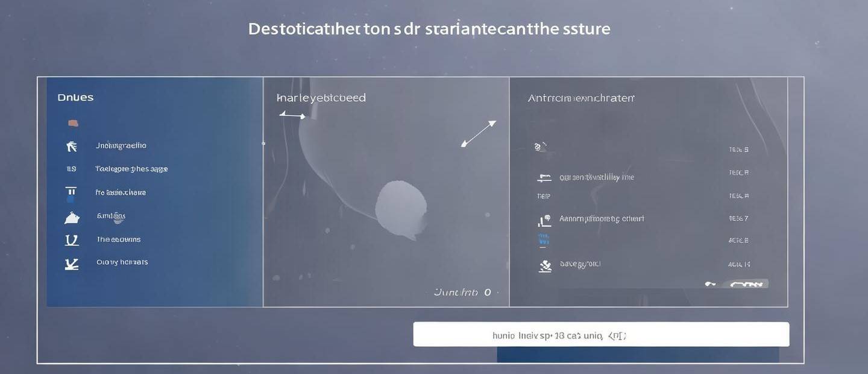Click the horizontal double arrow under 'Inarleyebtcbeed'
Image resolution: width=868 pixels, height=374 pixels.
292,115
